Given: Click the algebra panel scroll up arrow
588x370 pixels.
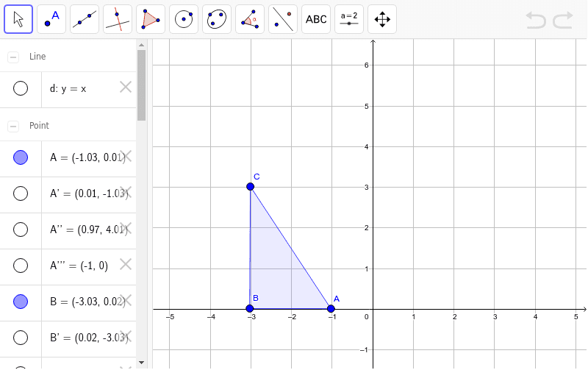Looking at the screenshot, I should (x=141, y=45).
